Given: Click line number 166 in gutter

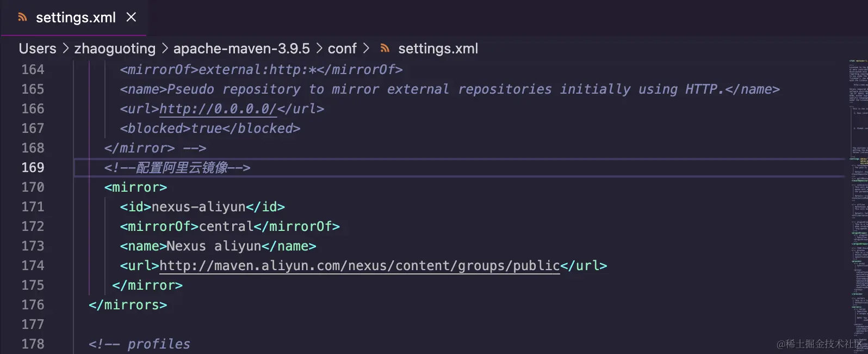Looking at the screenshot, I should (33, 109).
